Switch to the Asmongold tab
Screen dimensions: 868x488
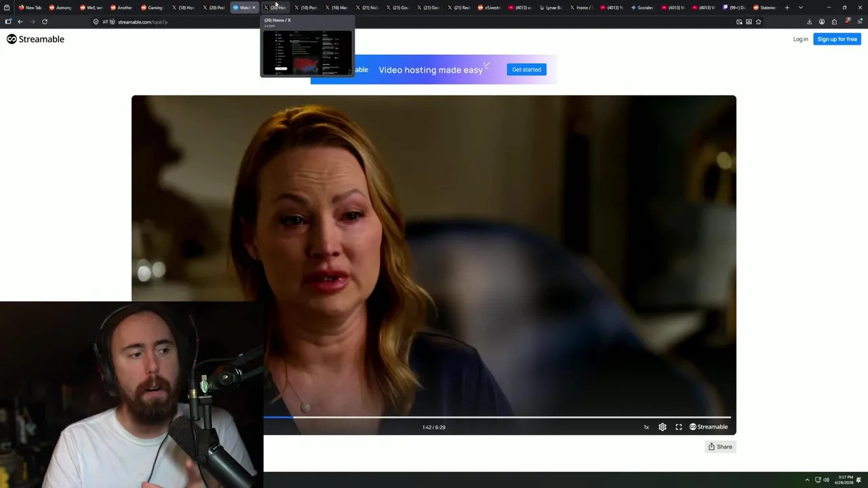click(61, 7)
